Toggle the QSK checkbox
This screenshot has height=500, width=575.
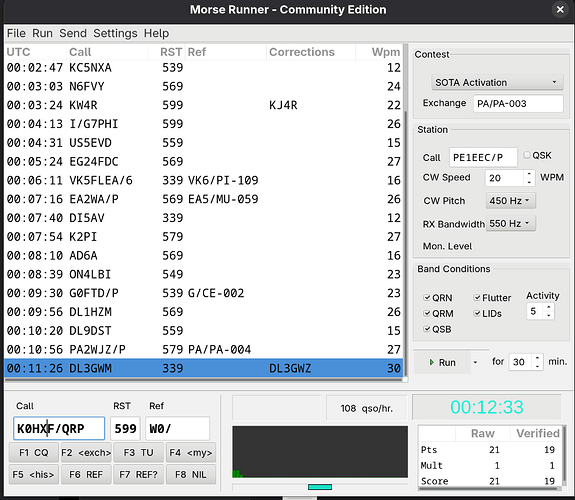coord(527,155)
